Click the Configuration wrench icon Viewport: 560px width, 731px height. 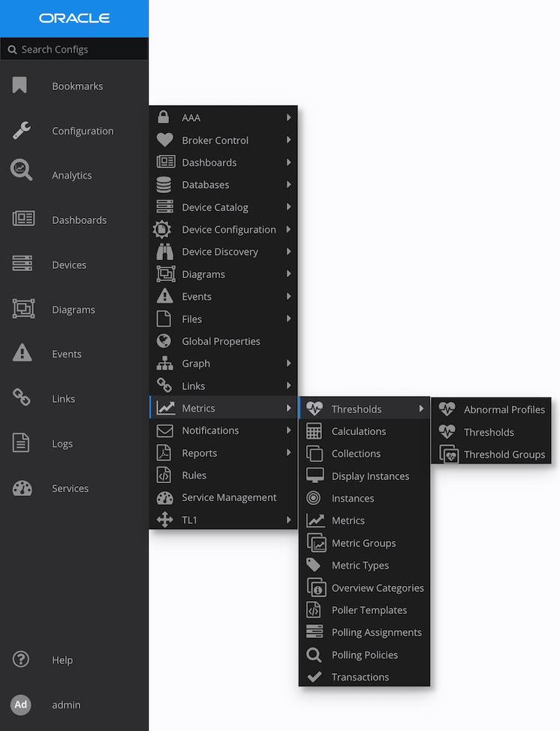(22, 131)
